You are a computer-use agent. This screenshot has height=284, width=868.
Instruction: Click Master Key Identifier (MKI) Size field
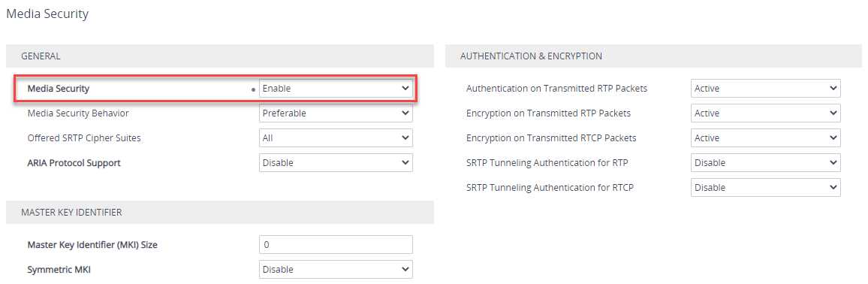click(x=336, y=245)
